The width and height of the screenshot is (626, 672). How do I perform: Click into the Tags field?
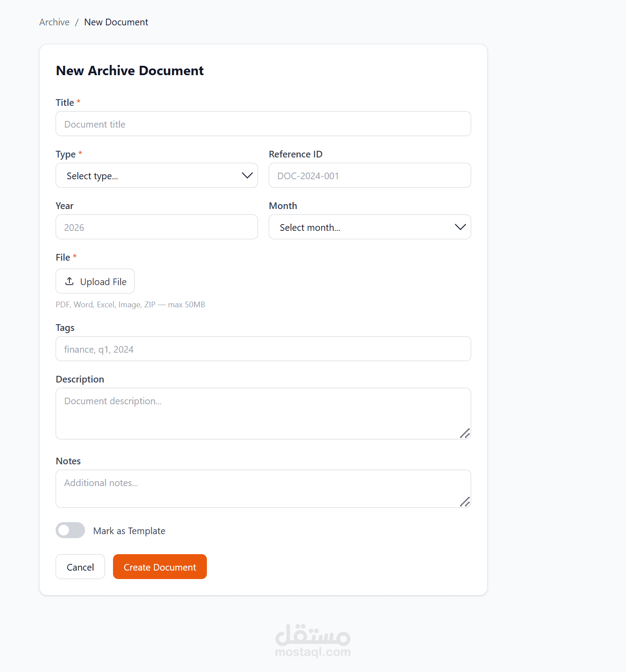pos(263,349)
